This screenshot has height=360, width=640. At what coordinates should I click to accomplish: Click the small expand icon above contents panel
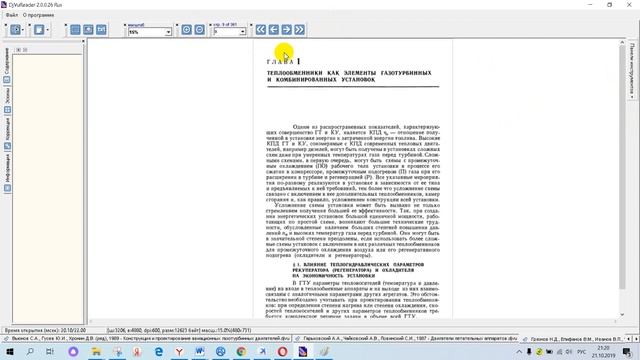[18, 50]
